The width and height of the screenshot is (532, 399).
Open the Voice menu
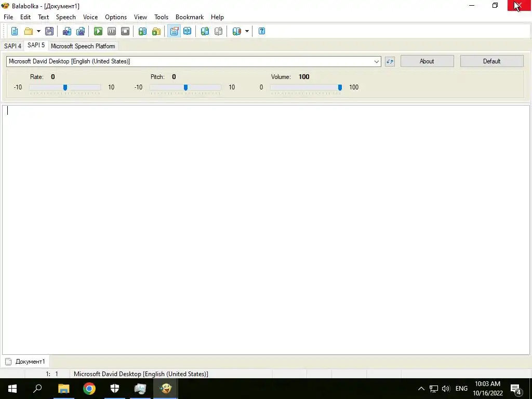tap(90, 17)
